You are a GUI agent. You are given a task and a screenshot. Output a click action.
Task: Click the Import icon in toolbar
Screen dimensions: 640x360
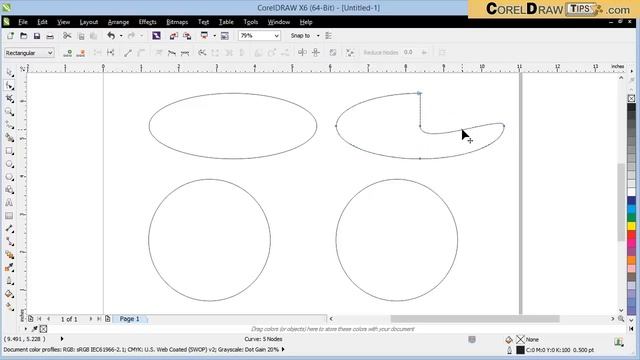tap(174, 36)
